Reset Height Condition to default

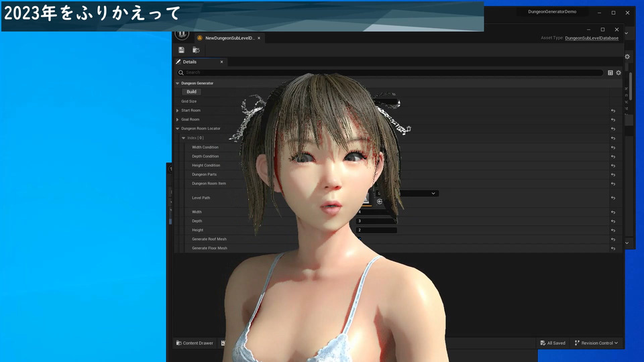[612, 166]
